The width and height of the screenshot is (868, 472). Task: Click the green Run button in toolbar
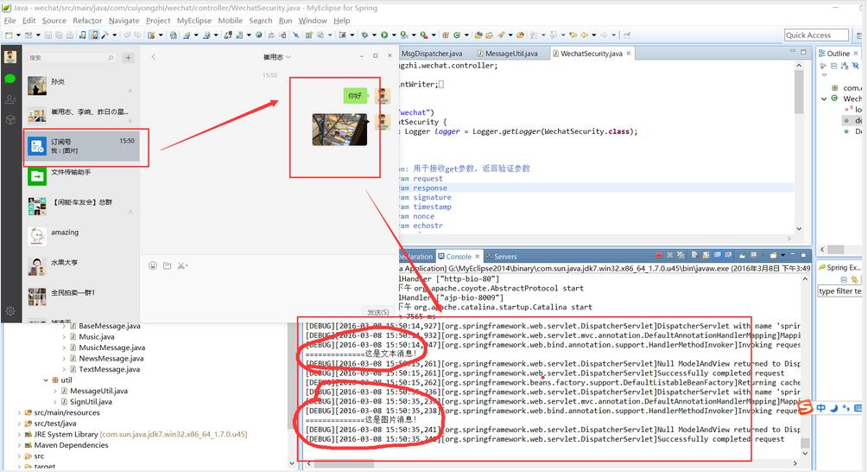point(384,35)
